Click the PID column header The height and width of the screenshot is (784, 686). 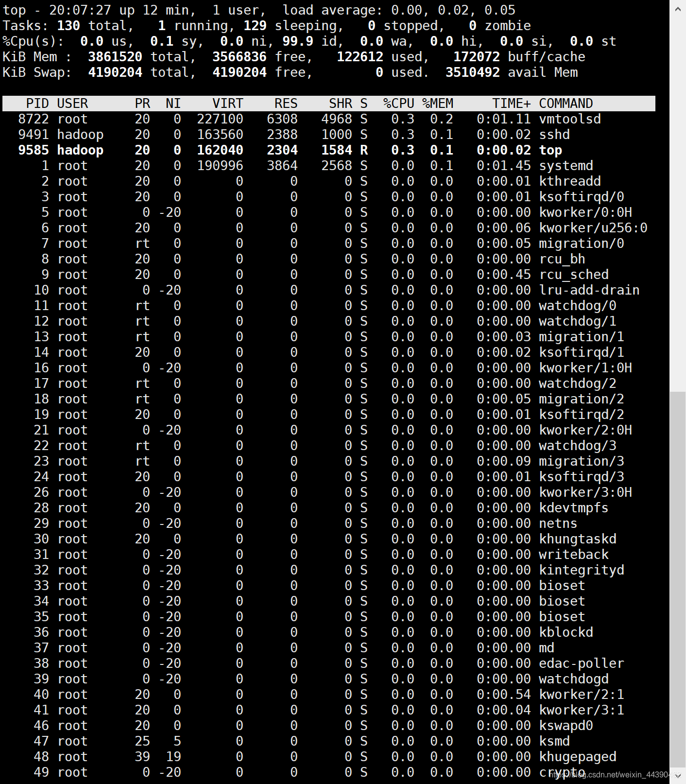tap(37, 104)
